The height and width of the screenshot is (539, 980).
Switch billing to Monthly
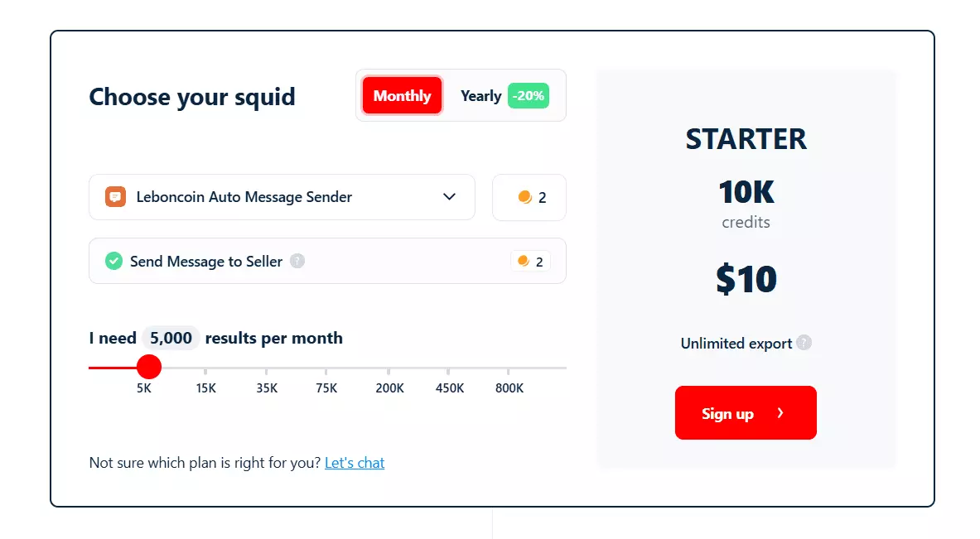point(402,96)
